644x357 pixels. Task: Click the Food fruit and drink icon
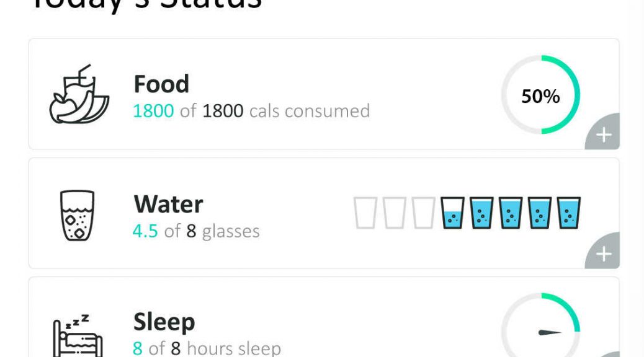click(x=79, y=94)
